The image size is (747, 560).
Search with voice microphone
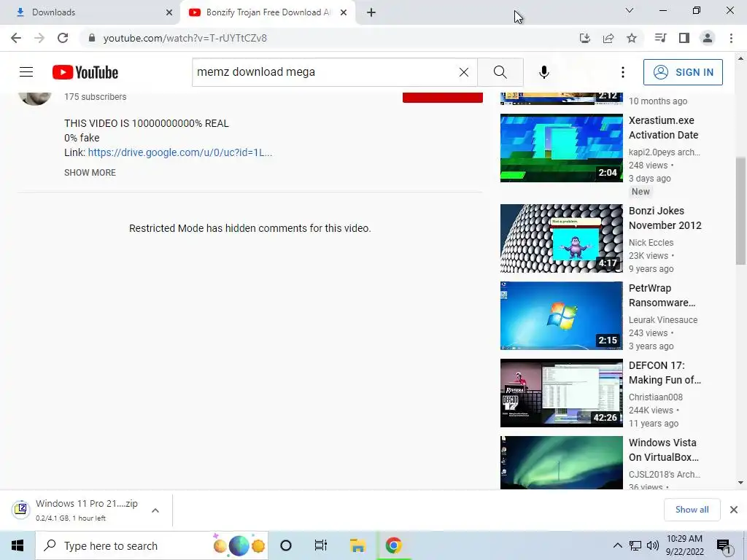pyautogui.click(x=544, y=72)
